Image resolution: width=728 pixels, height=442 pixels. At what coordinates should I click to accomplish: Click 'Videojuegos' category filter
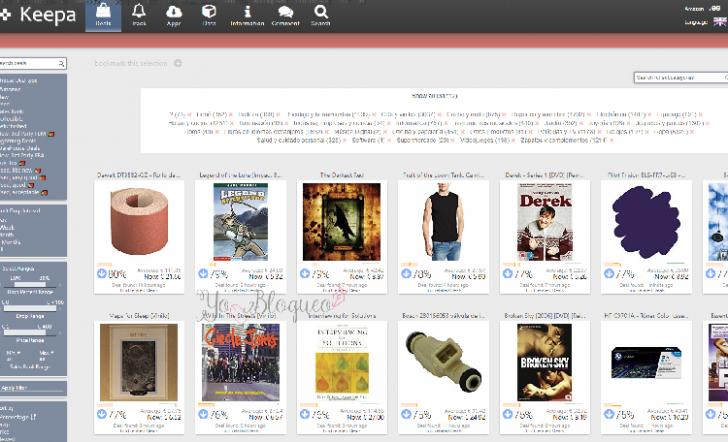484,140
